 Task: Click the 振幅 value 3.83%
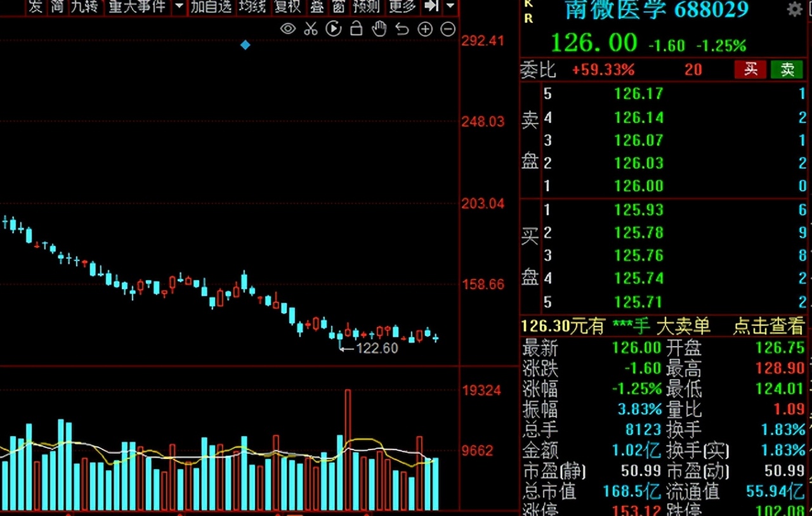tap(639, 410)
